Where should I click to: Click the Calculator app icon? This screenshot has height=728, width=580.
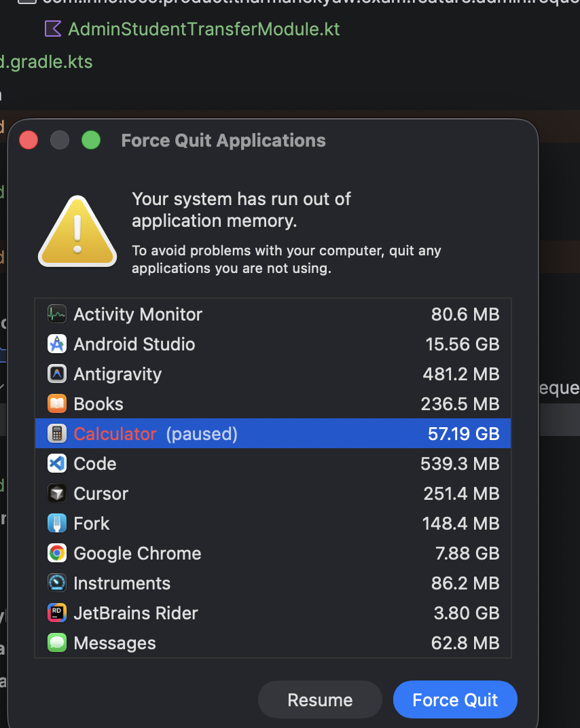57,434
